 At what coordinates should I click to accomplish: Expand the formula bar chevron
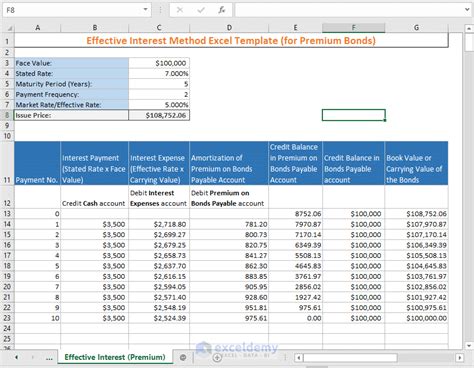pos(467,10)
